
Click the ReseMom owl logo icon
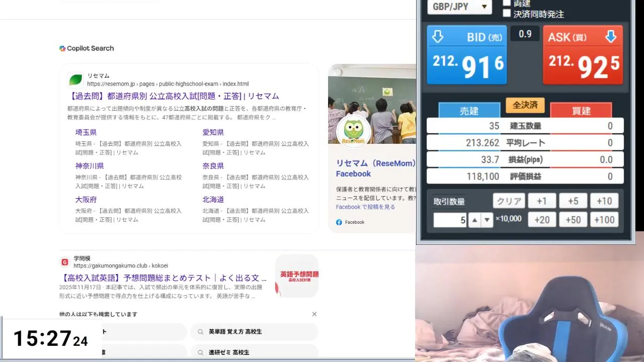pyautogui.click(x=353, y=132)
